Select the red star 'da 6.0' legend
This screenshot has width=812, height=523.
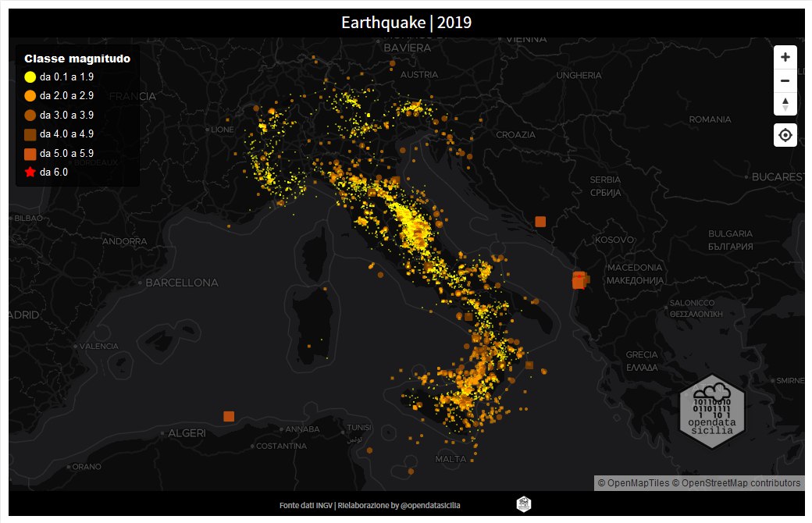coord(30,172)
